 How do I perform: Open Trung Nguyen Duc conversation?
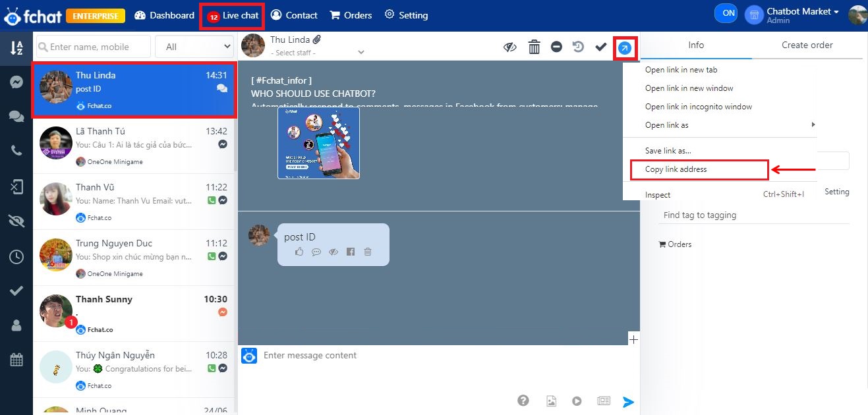pyautogui.click(x=134, y=258)
